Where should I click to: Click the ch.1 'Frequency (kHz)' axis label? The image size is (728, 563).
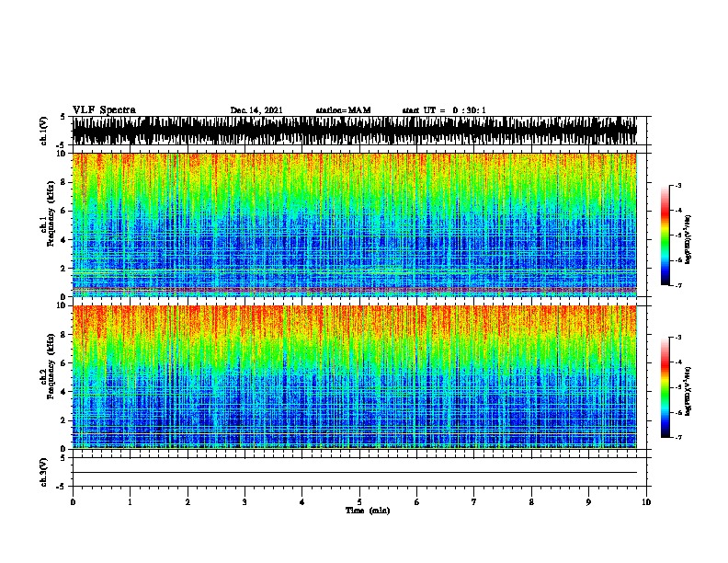tap(51, 213)
